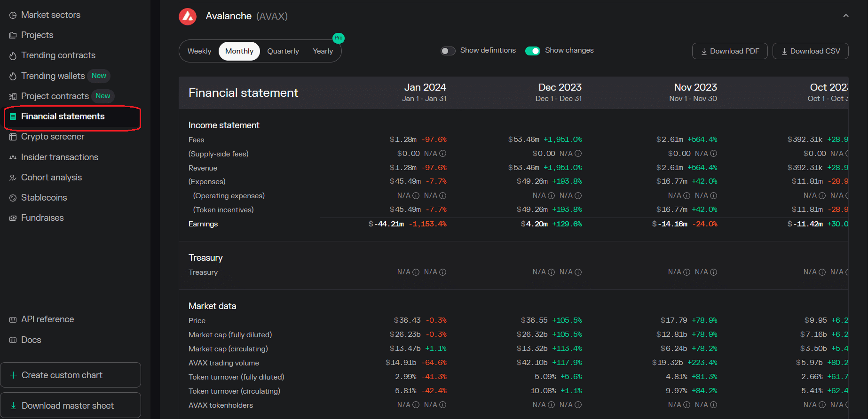Click the Projects folder icon

13,35
